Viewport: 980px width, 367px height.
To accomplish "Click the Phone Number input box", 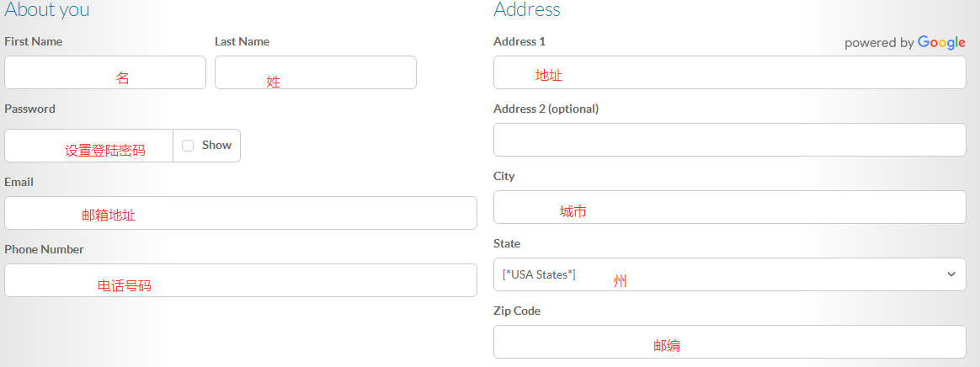I will [241, 280].
